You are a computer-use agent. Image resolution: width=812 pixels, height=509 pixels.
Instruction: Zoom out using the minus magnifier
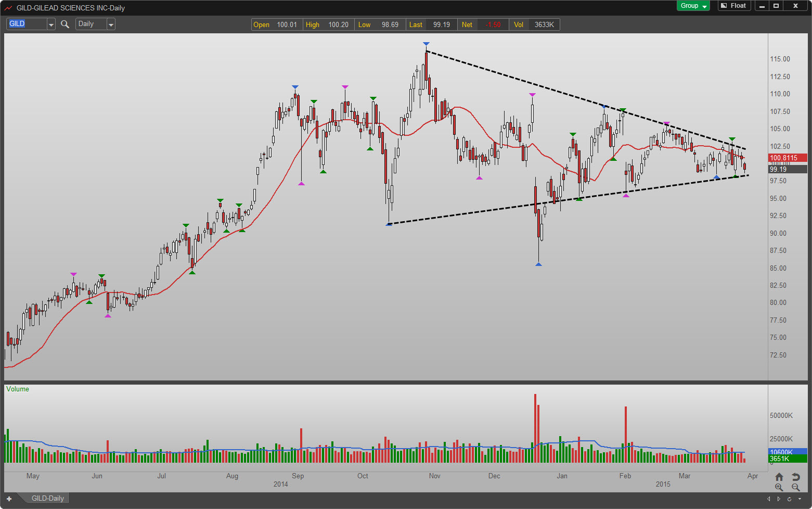pyautogui.click(x=795, y=488)
